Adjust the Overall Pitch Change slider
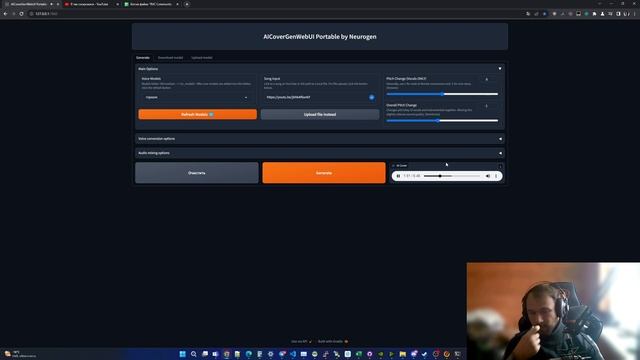The height and width of the screenshot is (360, 640). (442, 120)
